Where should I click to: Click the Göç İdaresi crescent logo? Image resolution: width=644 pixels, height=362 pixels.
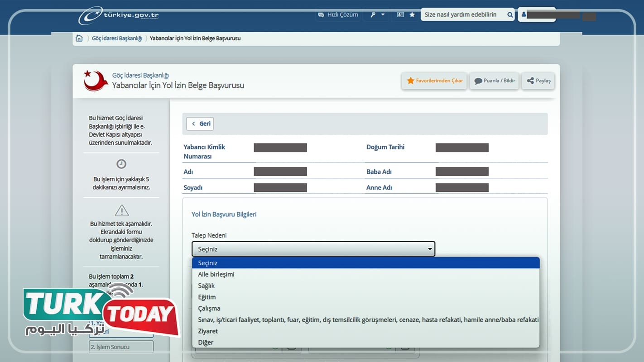click(x=96, y=81)
